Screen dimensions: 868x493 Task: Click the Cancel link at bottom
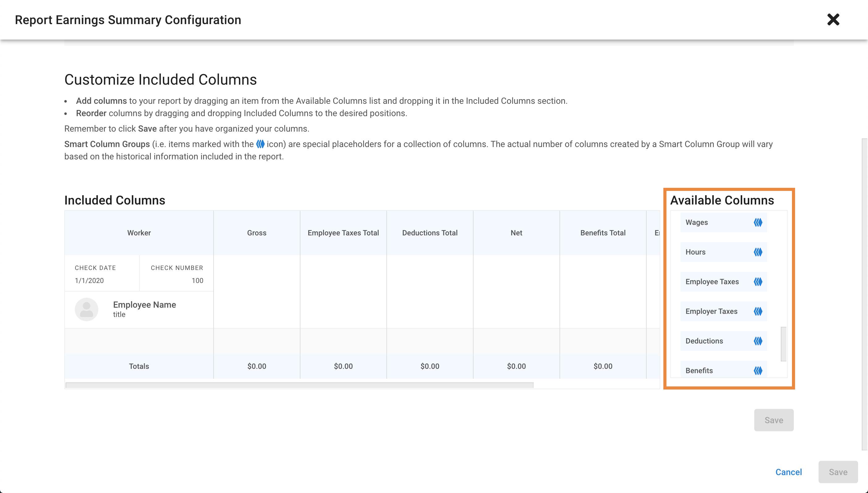click(788, 472)
